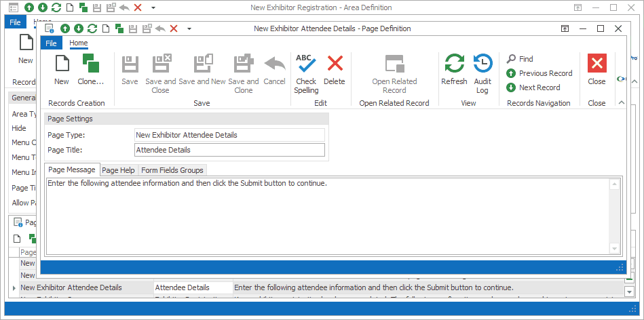Image resolution: width=644 pixels, height=320 pixels.
Task: Click refresh icon in Area Definition title bar
Action: (56, 7)
